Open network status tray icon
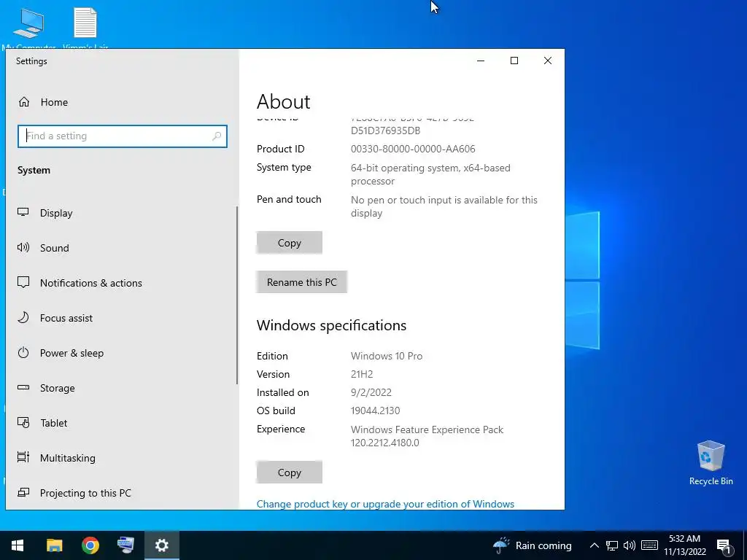 point(612,545)
